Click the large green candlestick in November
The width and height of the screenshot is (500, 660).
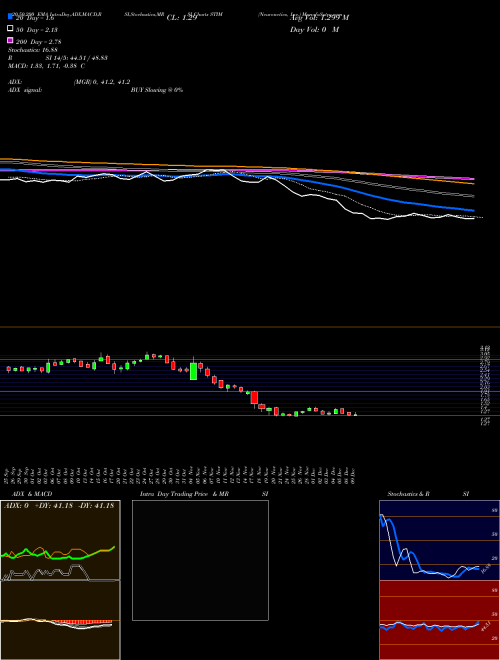click(194, 371)
